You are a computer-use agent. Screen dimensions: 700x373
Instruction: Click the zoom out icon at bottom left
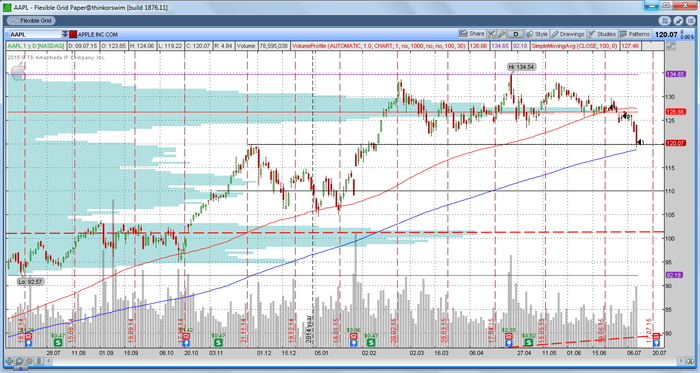tap(29, 361)
